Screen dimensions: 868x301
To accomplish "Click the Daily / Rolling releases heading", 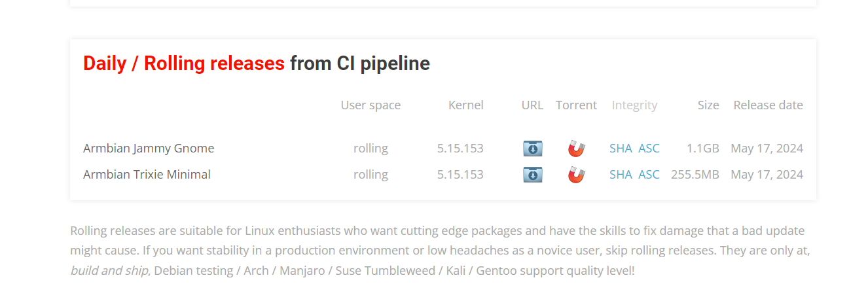I will [x=184, y=63].
